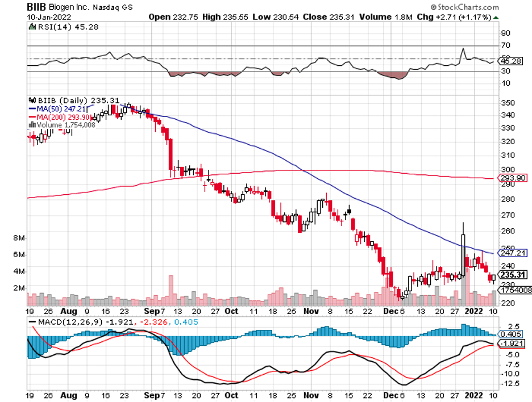The height and width of the screenshot is (402, 532).
Task: Click the Volume 1.8M value
Action: [386, 17]
